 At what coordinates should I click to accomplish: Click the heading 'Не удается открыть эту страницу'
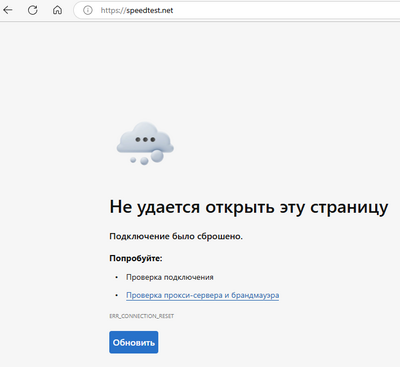pyautogui.click(x=249, y=207)
